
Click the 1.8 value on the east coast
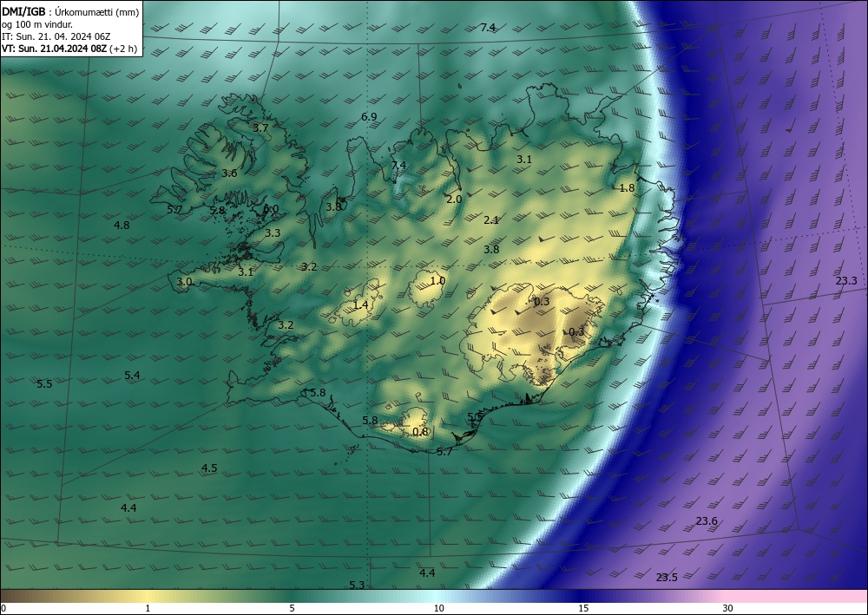(x=627, y=188)
